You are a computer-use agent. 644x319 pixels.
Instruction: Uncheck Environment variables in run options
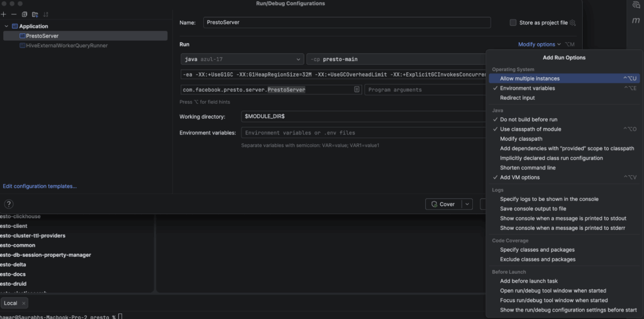tap(527, 89)
